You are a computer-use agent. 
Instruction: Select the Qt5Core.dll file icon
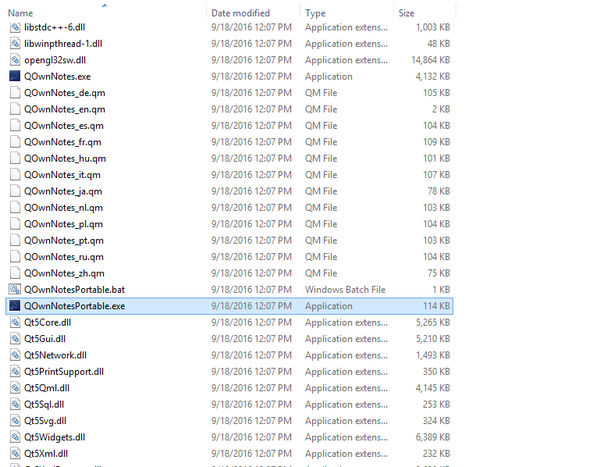tap(14, 322)
